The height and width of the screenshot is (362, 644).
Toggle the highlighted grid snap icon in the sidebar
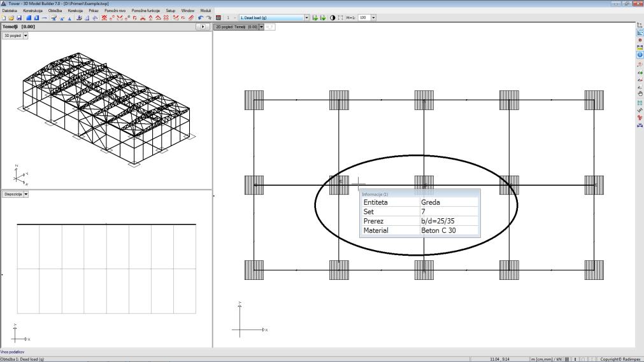click(x=640, y=32)
